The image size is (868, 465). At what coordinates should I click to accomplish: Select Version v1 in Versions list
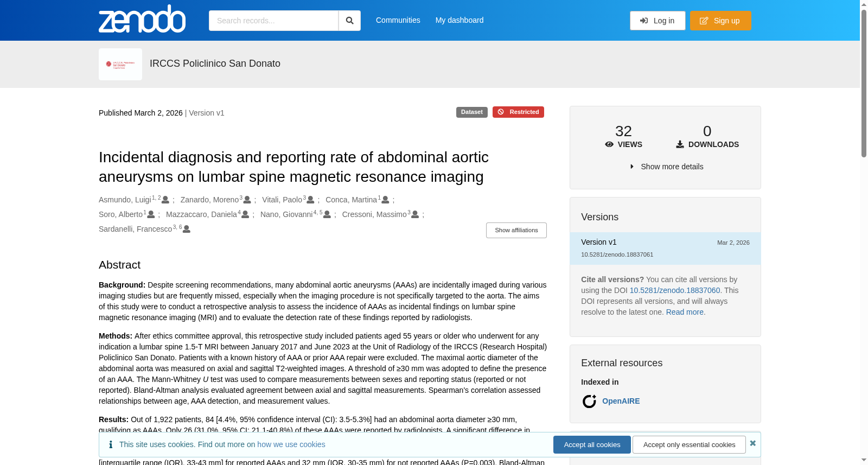pyautogui.click(x=665, y=249)
